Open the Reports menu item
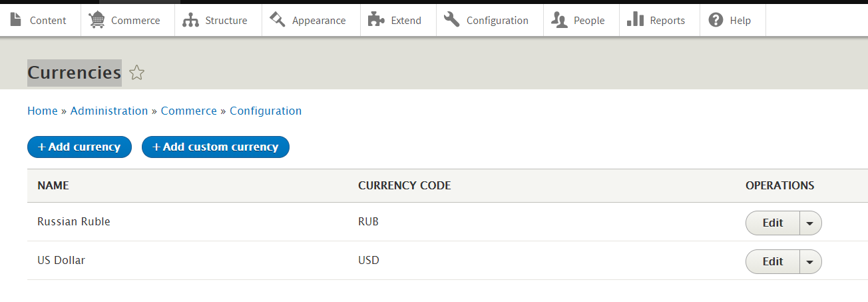 pyautogui.click(x=656, y=20)
